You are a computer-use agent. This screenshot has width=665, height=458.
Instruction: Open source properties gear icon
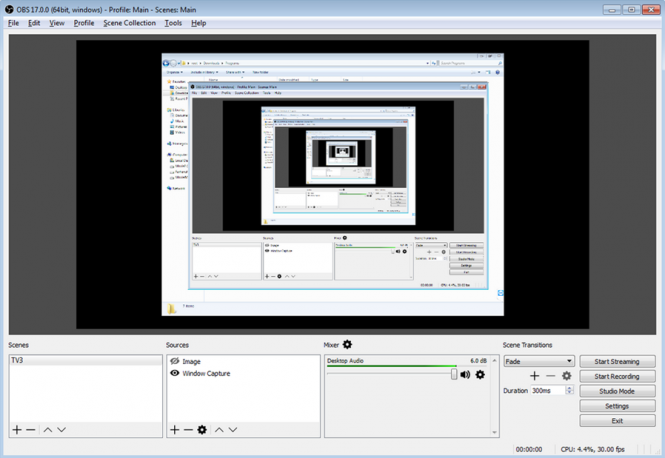(x=202, y=429)
